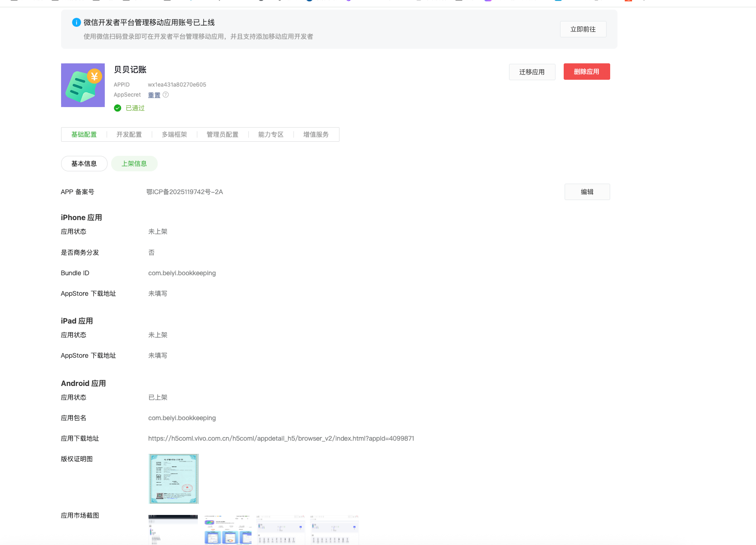756x545 pixels.
Task: Click the AppSecret label
Action: 128,95
